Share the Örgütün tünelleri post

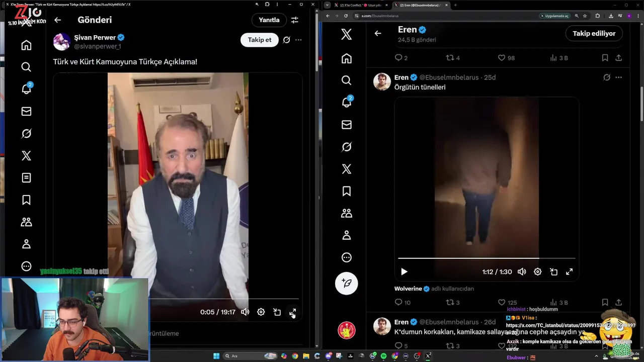click(x=619, y=303)
